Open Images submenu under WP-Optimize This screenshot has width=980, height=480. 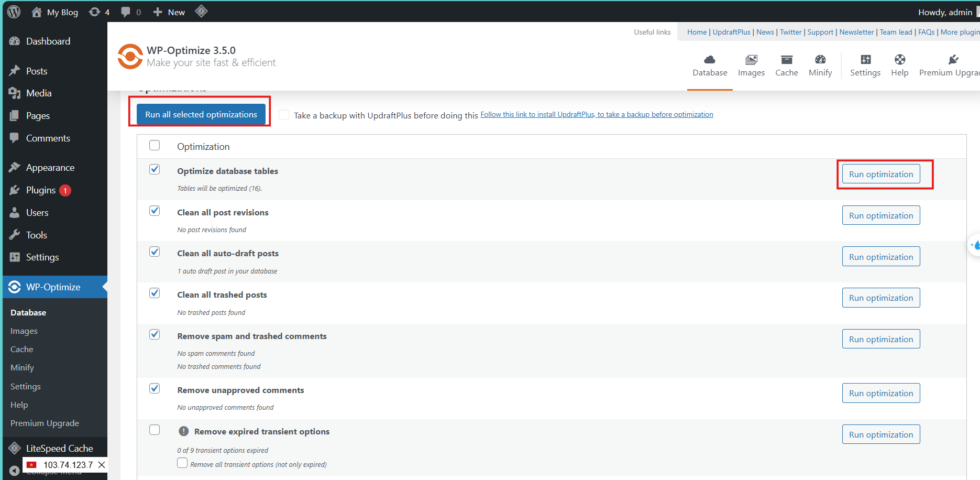pyautogui.click(x=24, y=331)
